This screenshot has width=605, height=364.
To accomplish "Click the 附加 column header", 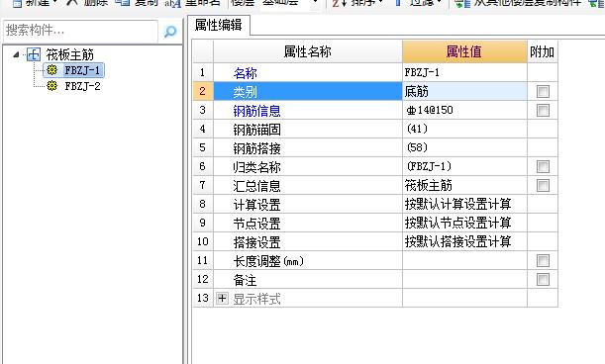I will tap(542, 51).
